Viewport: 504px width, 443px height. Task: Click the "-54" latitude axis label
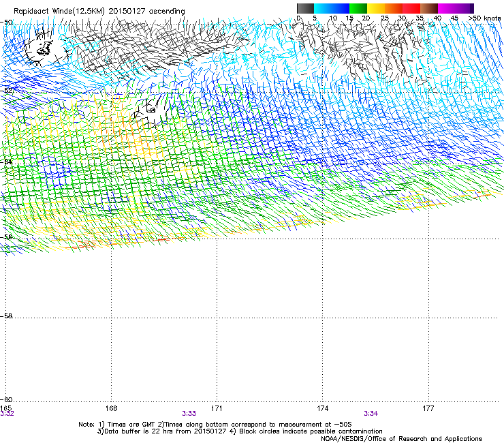pos(6,162)
